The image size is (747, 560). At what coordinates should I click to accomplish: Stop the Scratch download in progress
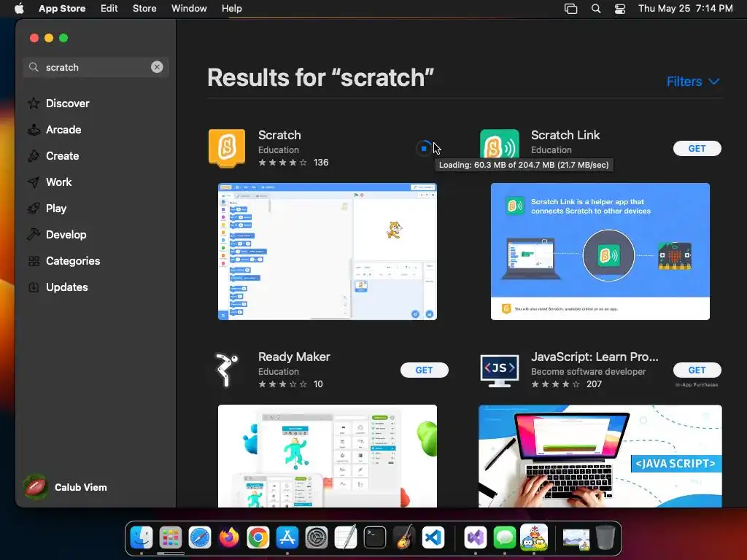(424, 149)
